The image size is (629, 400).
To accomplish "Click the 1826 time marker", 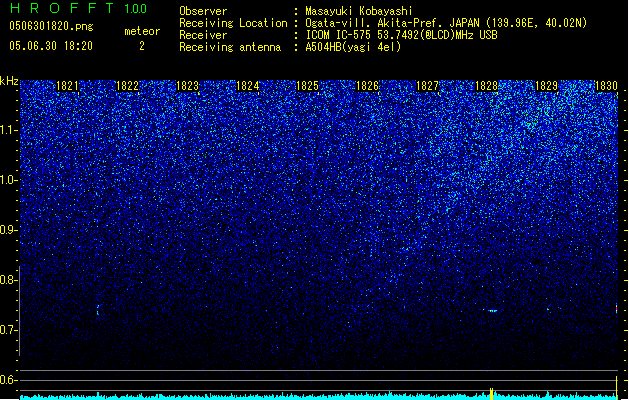I will (x=367, y=86).
